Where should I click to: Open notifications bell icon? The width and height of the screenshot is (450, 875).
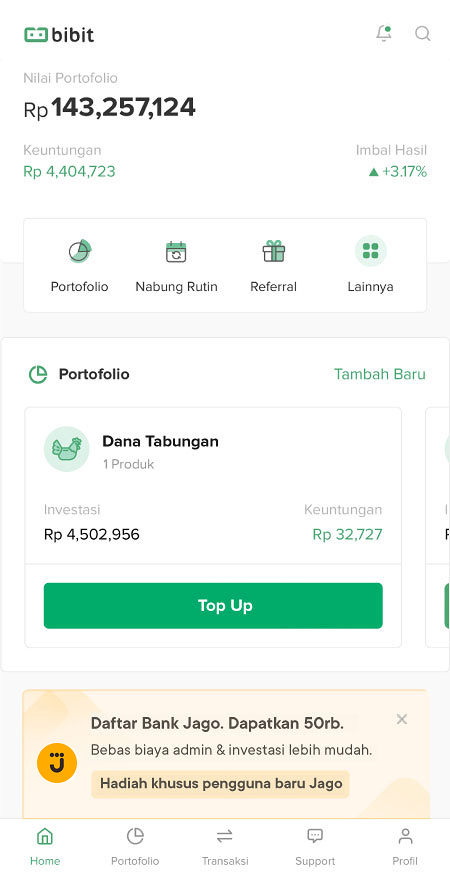tap(384, 33)
